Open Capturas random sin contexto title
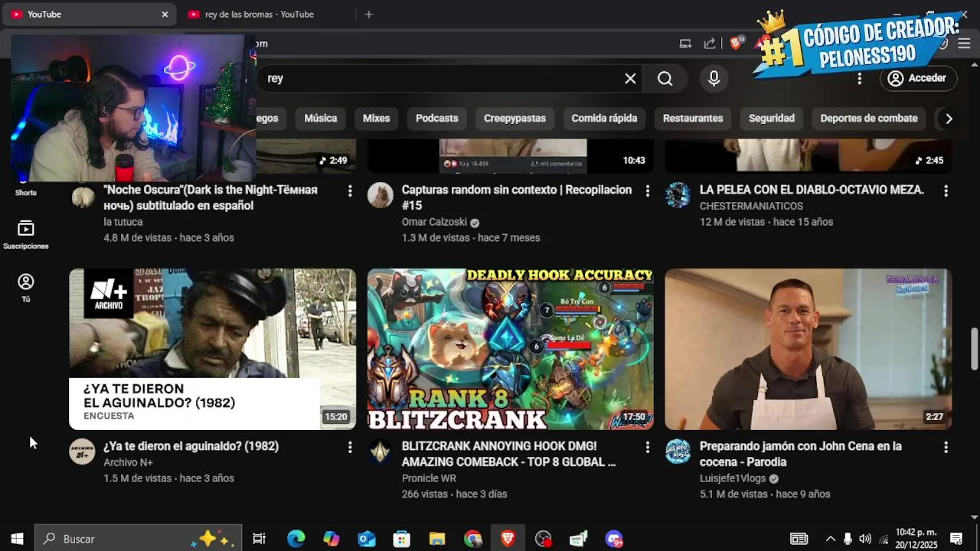The image size is (980, 551). (517, 197)
